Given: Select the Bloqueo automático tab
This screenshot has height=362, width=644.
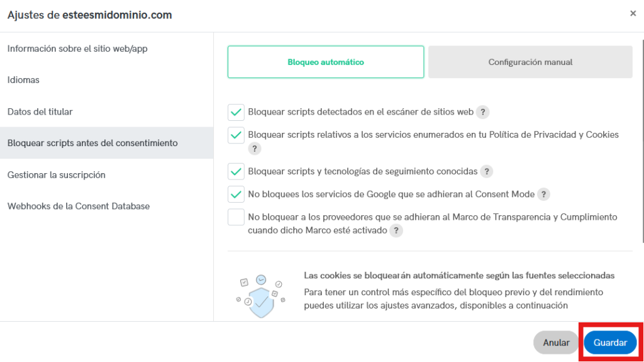Looking at the screenshot, I should click(326, 62).
